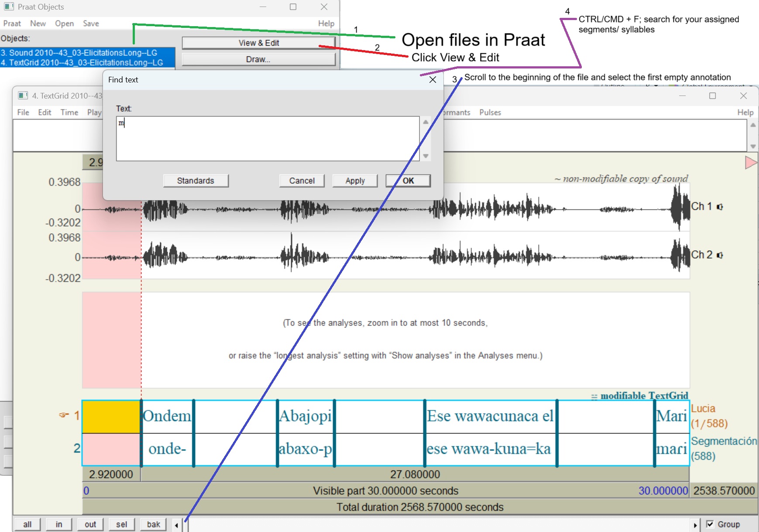Mute the Ch 1 speaker icon
The image size is (759, 532).
point(720,207)
